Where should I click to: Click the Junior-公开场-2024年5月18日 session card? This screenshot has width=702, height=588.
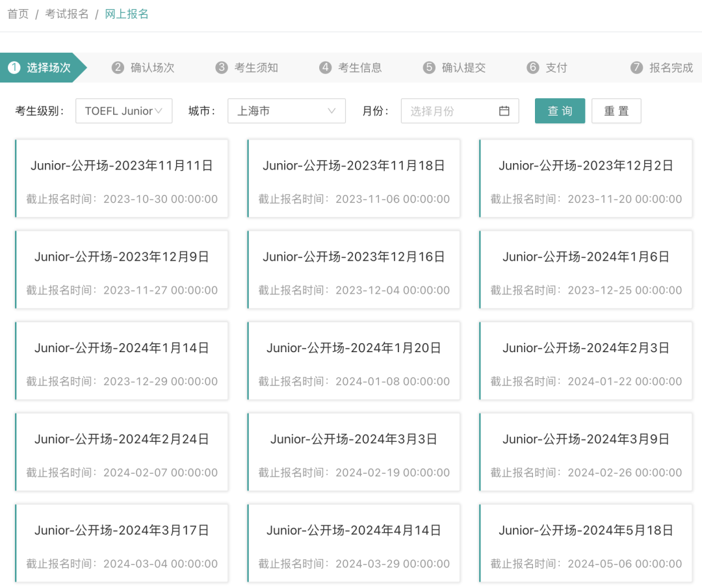tap(586, 543)
